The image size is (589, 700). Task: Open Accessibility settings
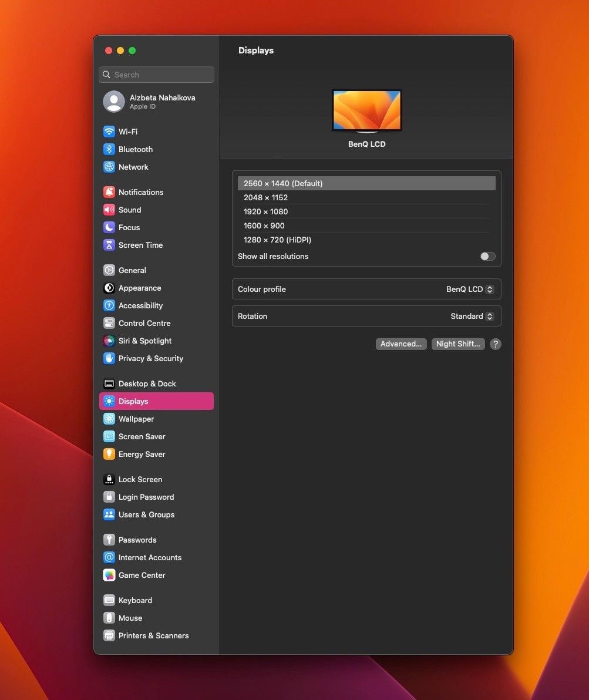coord(140,305)
